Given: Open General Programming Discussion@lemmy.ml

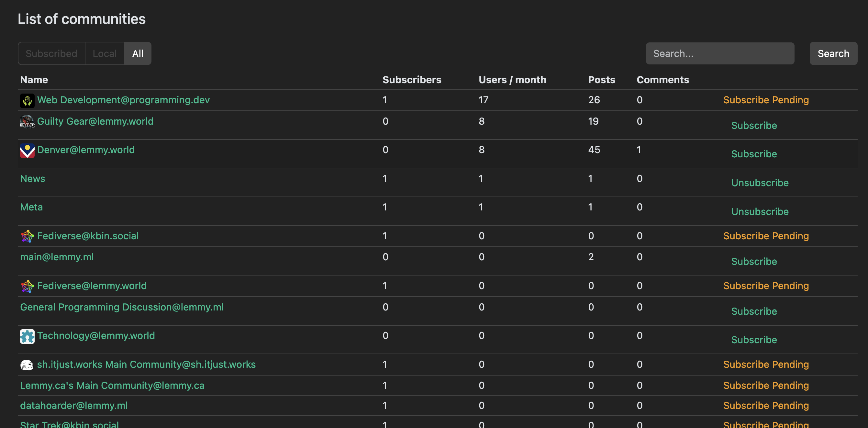Looking at the screenshot, I should pyautogui.click(x=122, y=307).
